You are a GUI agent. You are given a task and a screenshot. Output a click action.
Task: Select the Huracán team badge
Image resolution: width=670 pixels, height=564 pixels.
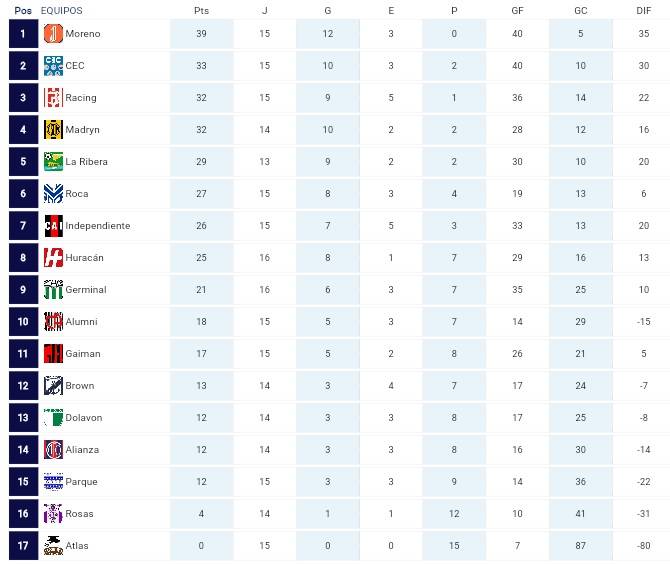53,258
